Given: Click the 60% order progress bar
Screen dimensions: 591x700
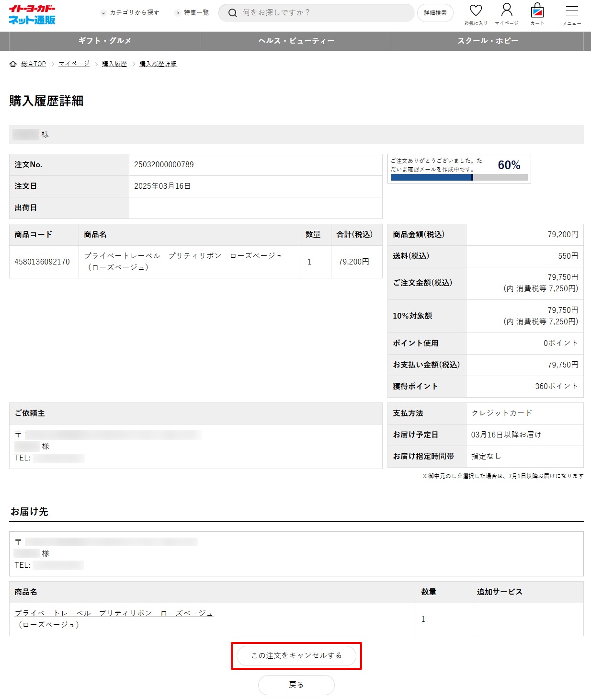Looking at the screenshot, I should pos(459,177).
